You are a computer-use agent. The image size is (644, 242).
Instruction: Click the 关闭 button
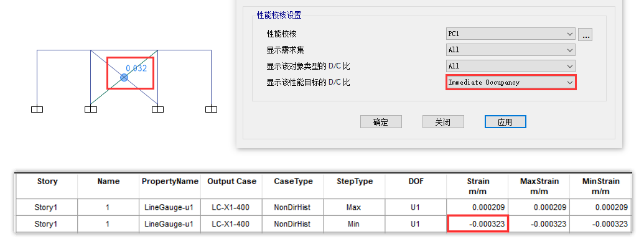coord(443,122)
